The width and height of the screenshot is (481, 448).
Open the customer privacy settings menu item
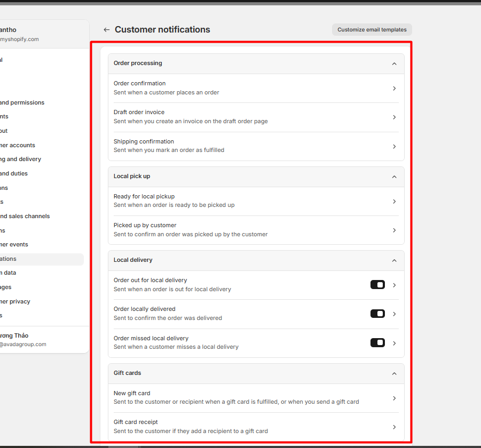15,301
